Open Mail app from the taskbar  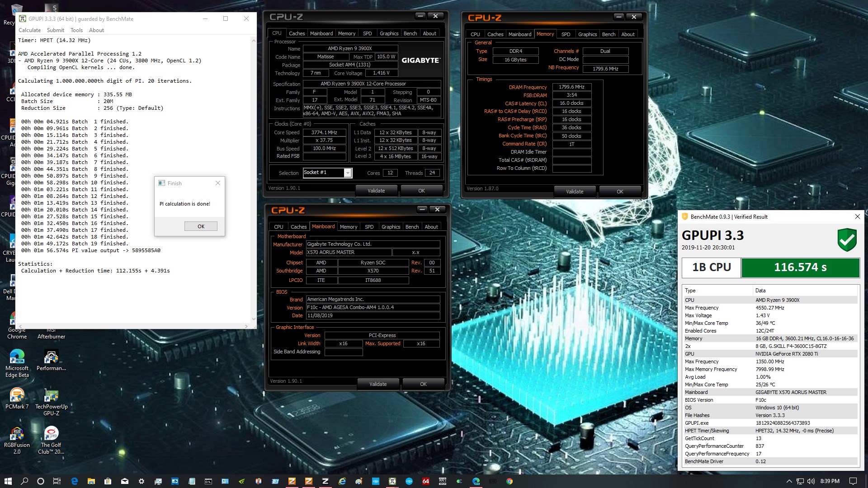[x=124, y=481]
